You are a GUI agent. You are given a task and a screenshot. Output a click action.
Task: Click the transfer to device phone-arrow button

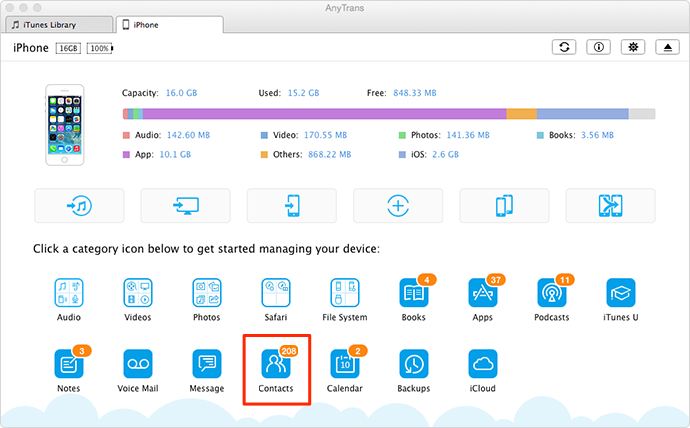pyautogui.click(x=292, y=206)
